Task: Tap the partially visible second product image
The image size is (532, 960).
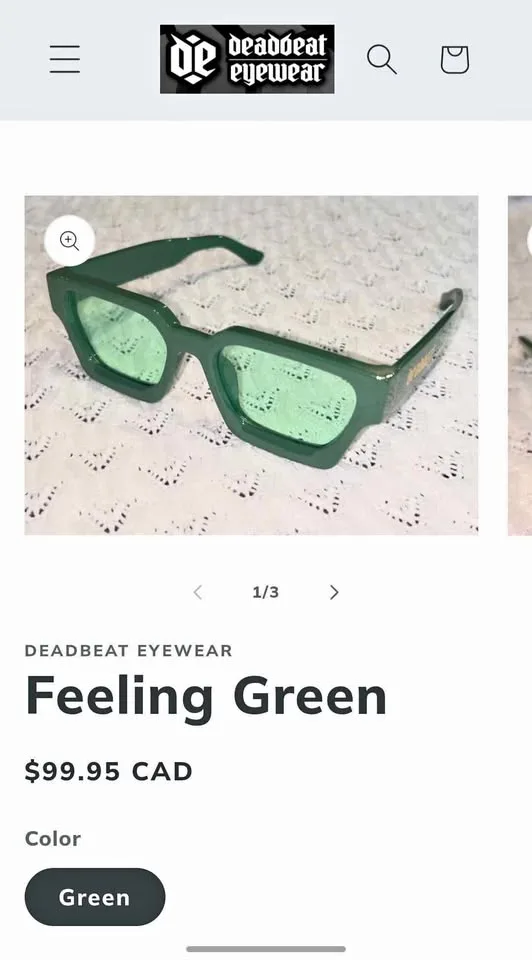Action: pos(520,366)
